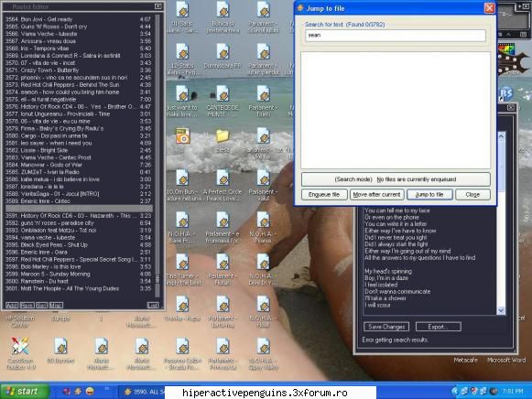Click the Search mode enqueued status button
Viewport: 532px width, 399px height.
point(396,179)
